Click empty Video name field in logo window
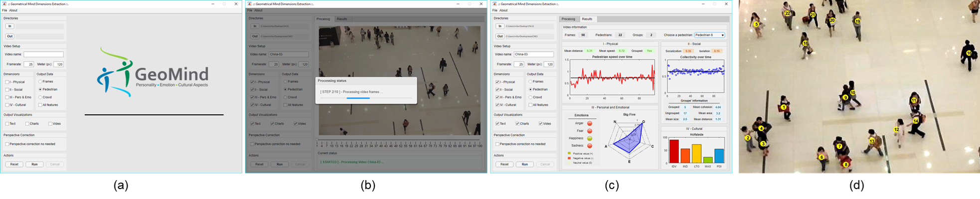 tap(43, 54)
